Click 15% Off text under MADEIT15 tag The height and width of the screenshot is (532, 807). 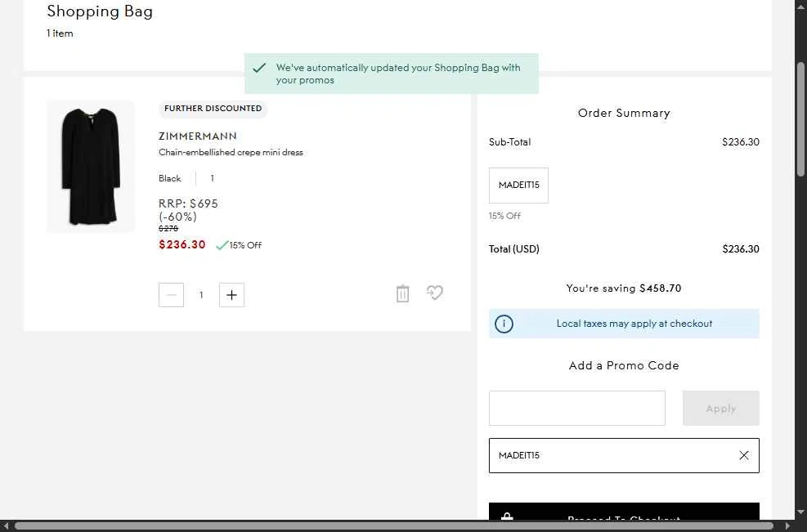(x=505, y=216)
